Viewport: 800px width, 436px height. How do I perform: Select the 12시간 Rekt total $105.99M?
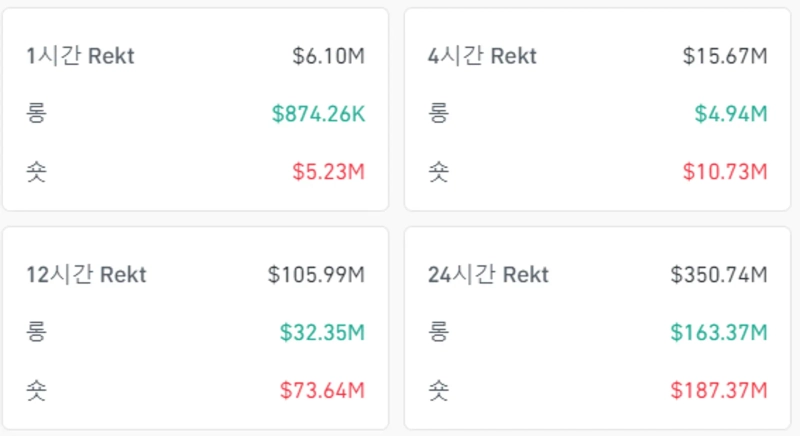click(316, 274)
